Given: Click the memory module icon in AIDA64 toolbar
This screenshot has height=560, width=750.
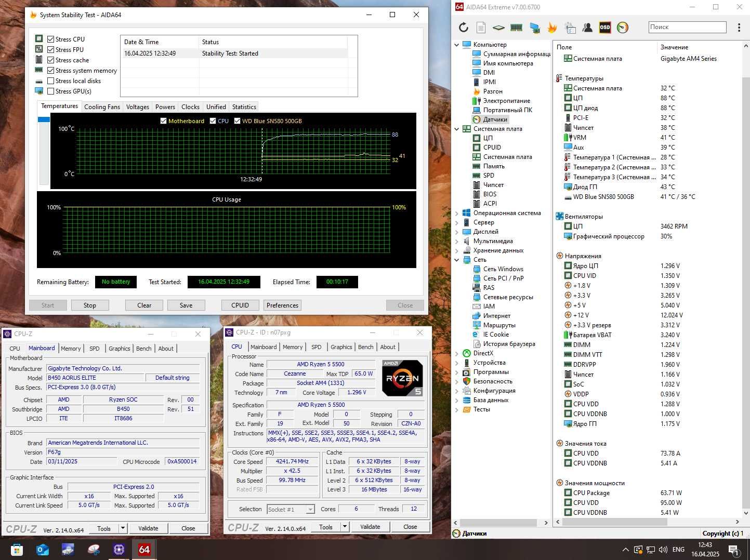Looking at the screenshot, I should [516, 27].
